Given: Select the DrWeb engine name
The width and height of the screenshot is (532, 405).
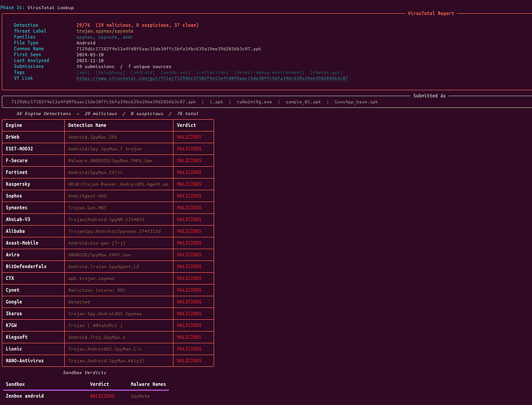Looking at the screenshot, I should (x=13, y=137).
